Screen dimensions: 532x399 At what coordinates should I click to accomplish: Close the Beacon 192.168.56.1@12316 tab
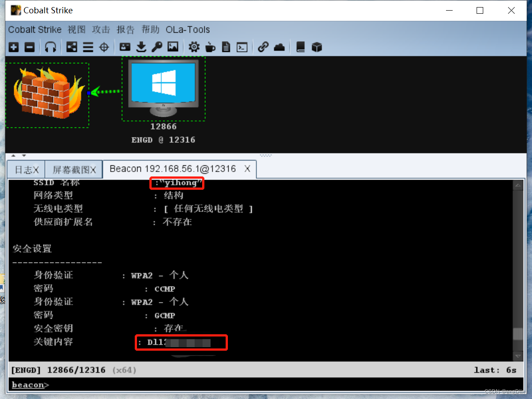coord(247,169)
